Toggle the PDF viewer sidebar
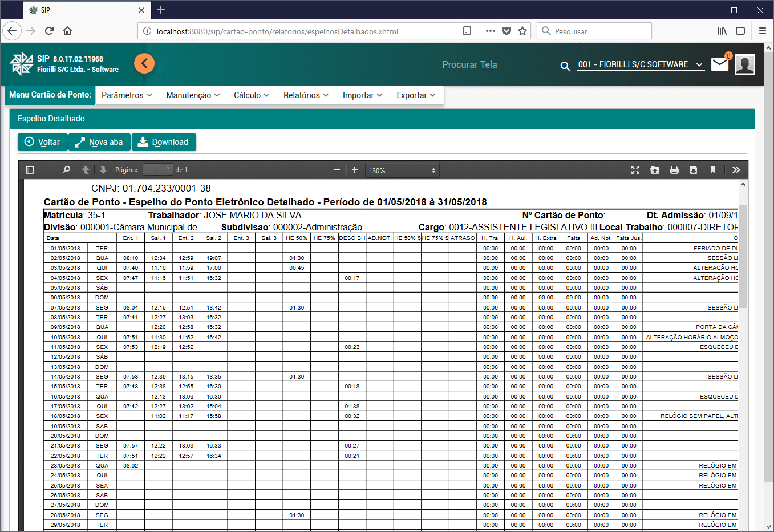This screenshot has width=774, height=532. [30, 170]
